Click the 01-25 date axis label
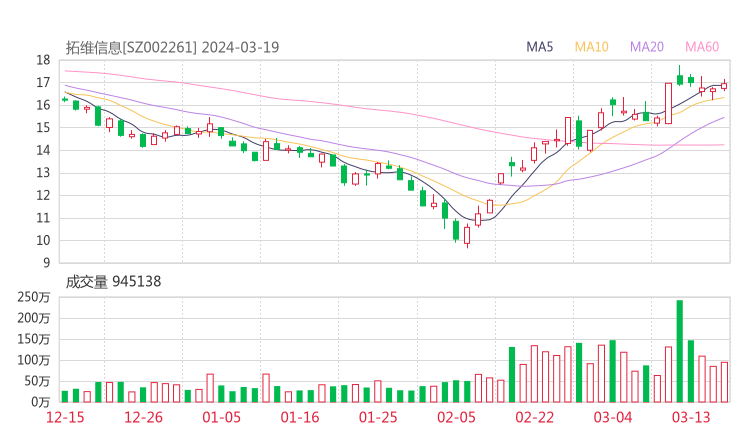Screen dimensions: 740x440 coord(378,417)
